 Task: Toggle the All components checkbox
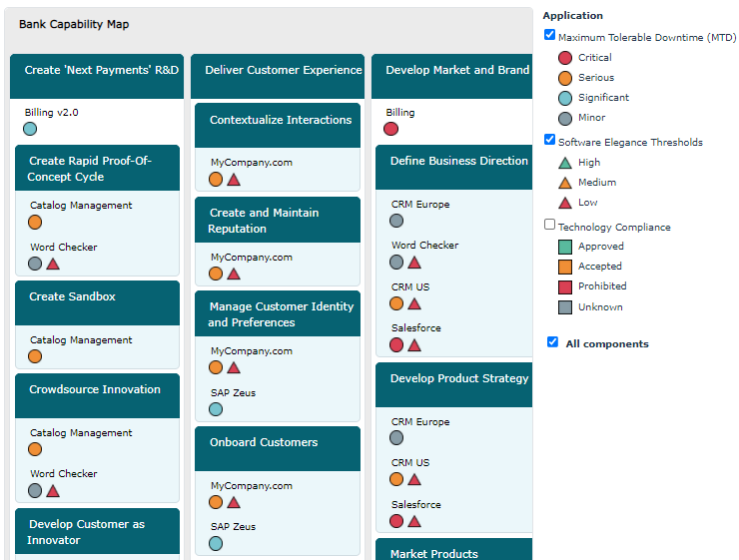(552, 342)
